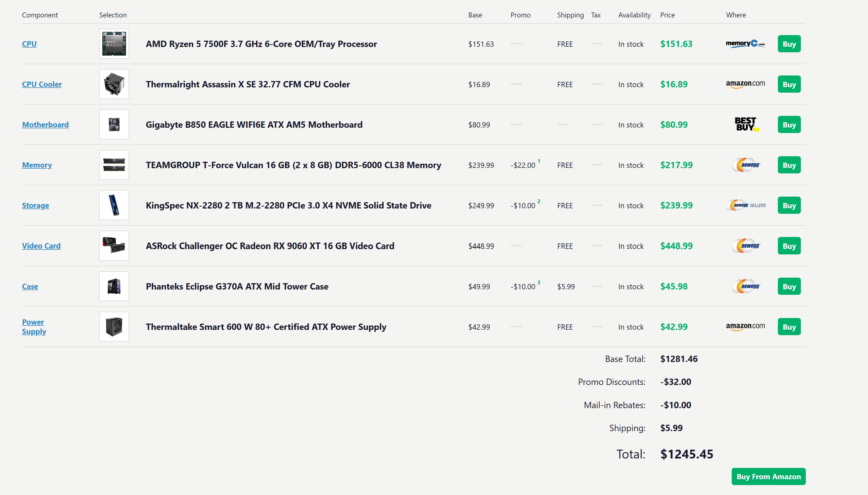Select the Thermaltake Smart 600 W product name
This screenshot has width=868, height=495.
pos(266,327)
